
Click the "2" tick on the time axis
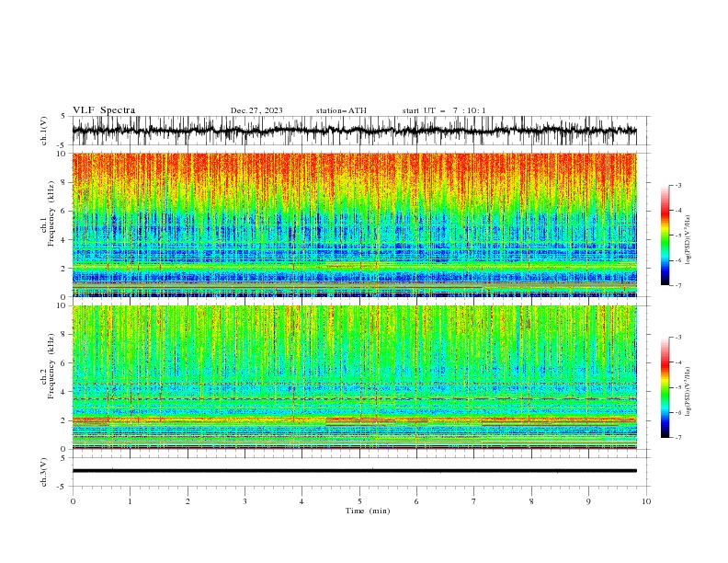(x=188, y=501)
